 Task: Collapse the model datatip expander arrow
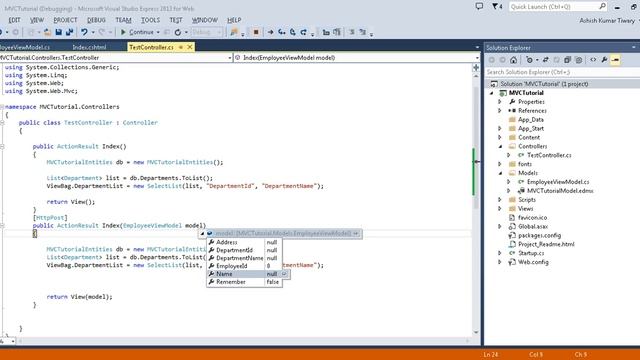pos(202,233)
